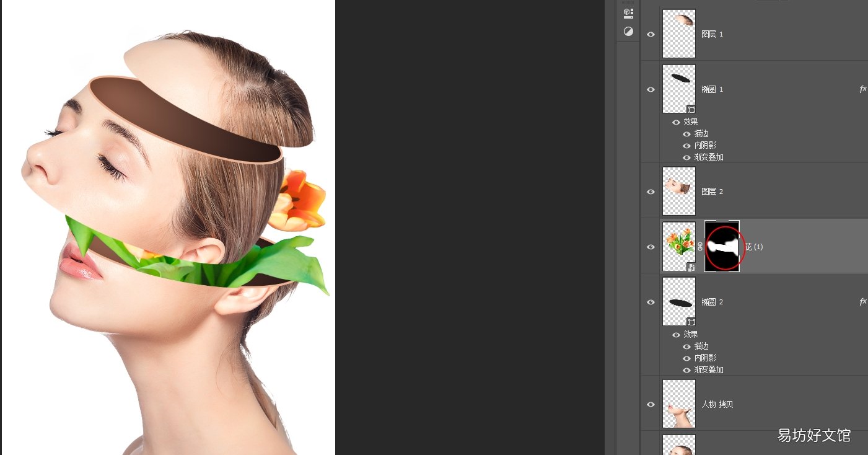Select the 图层 2 layer thumbnail
Image resolution: width=868 pixels, height=455 pixels.
(x=679, y=191)
